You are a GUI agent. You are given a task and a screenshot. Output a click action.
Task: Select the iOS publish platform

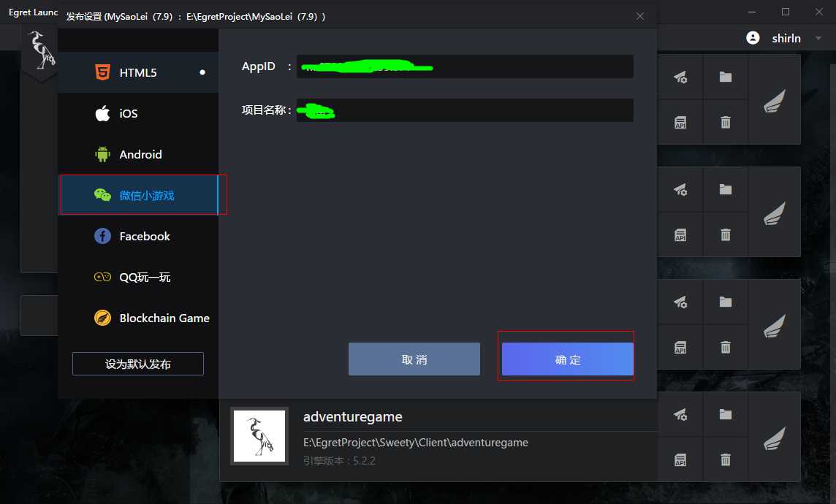(x=138, y=113)
